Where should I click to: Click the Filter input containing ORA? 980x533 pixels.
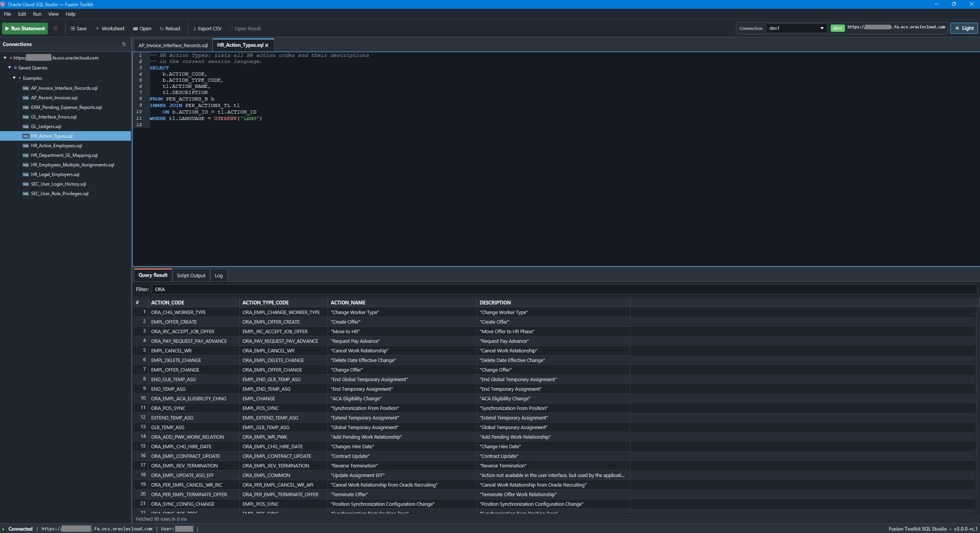tap(564, 290)
